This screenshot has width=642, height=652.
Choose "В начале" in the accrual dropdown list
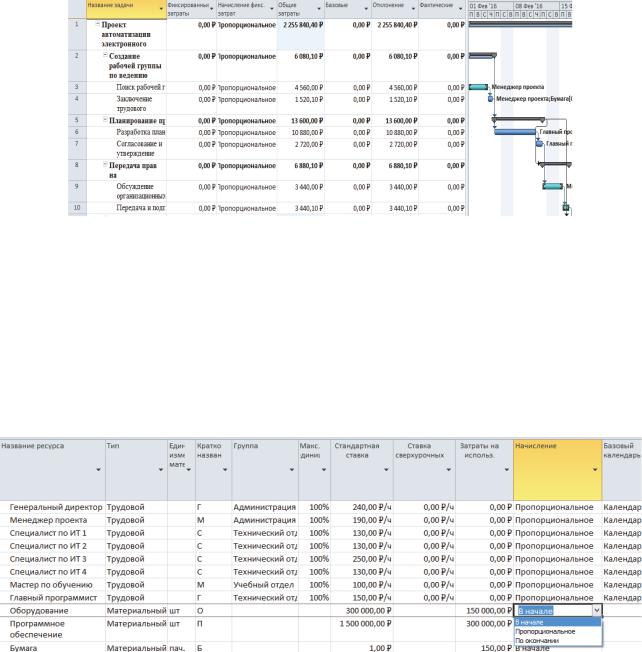point(558,622)
